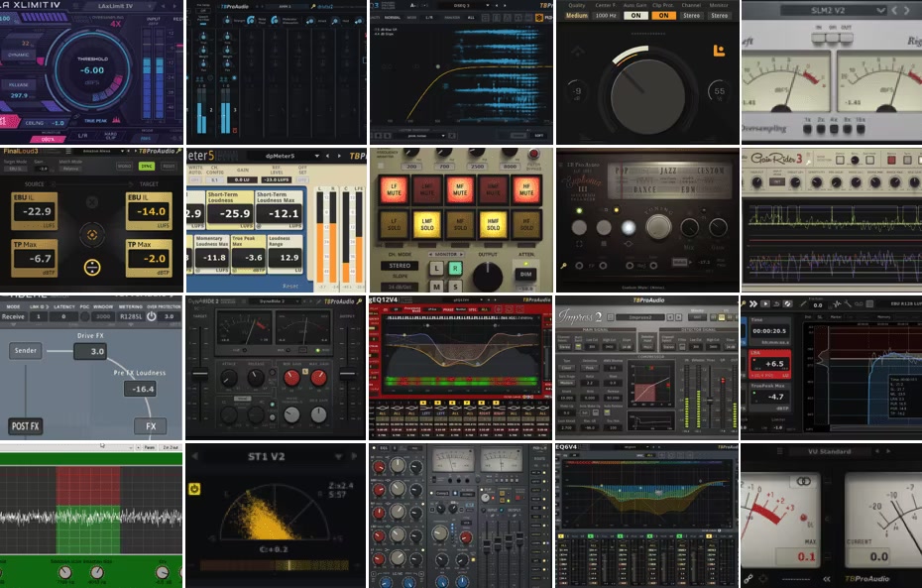Click the Sender button

(x=26, y=350)
